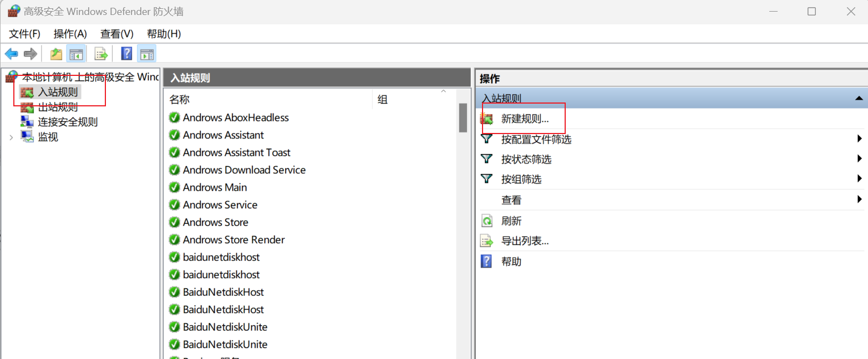Open the 文件(F) menu

pos(25,34)
